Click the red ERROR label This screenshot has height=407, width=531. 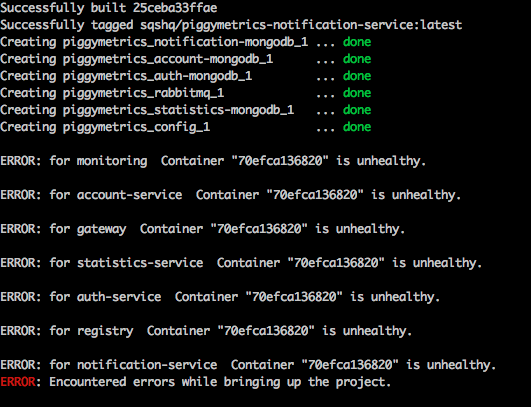point(18,382)
